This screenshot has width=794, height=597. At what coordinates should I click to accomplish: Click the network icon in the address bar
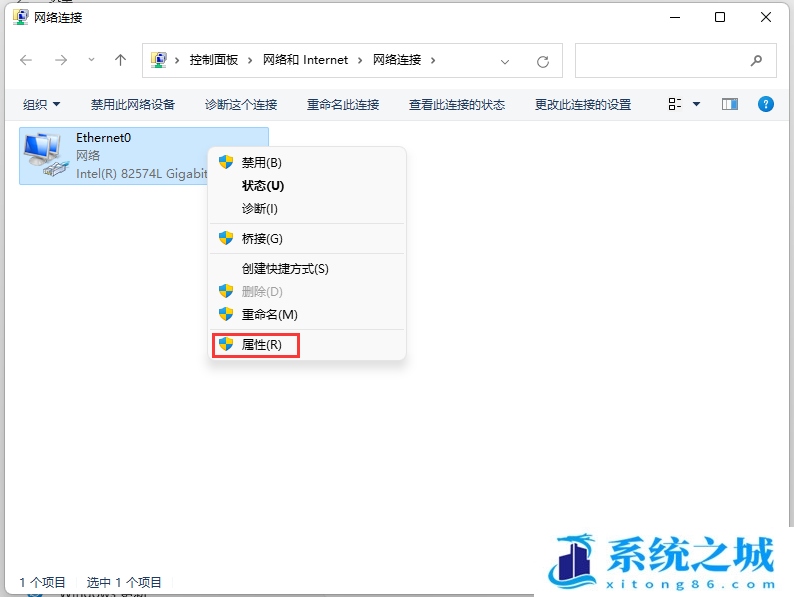[159, 60]
